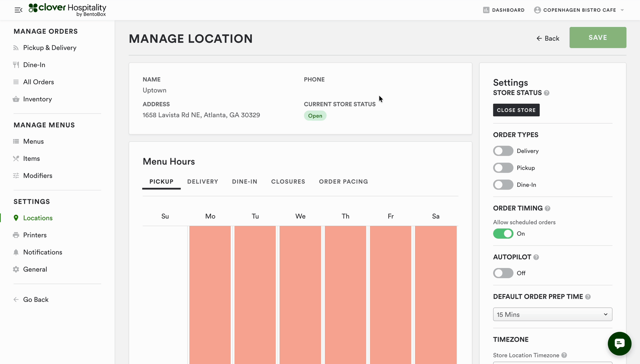This screenshot has height=364, width=640.
Task: Click the Order Timing help question mark
Action: [548, 208]
